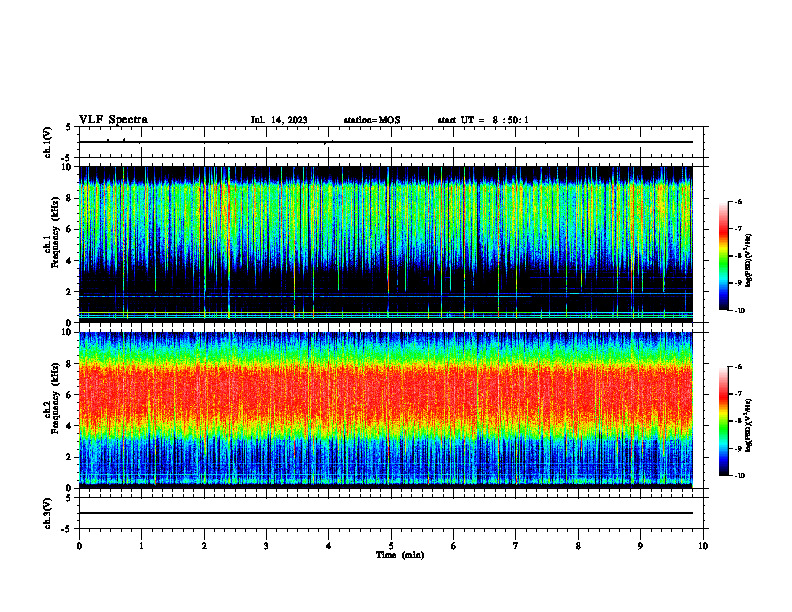Screen dimensions: 792x612
Task: Click the "-10" label on ch.2 color bar
Action: (740, 476)
